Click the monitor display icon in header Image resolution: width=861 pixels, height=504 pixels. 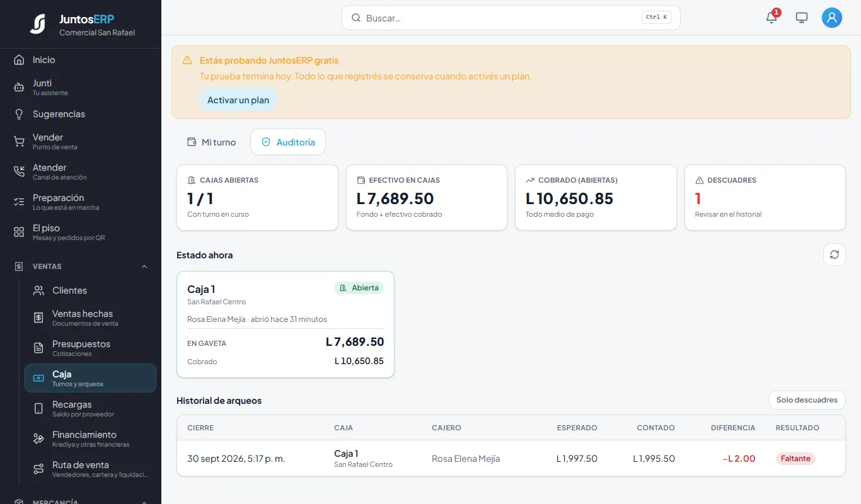(802, 18)
